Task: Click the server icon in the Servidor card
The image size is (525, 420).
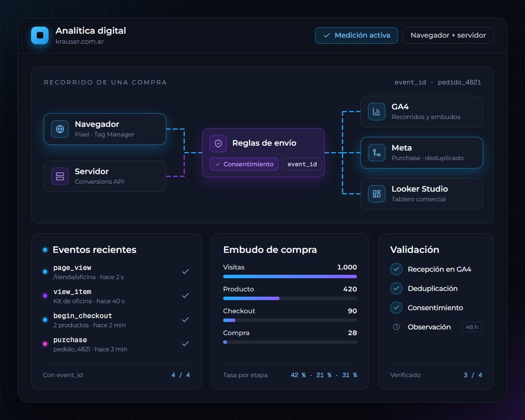Action: (x=60, y=176)
